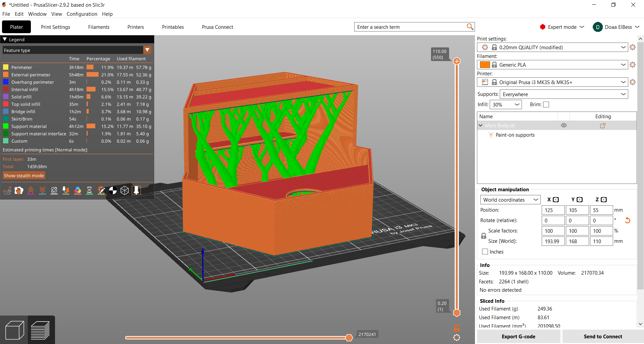Switch to 3D editor view cube icon
644x344 pixels.
click(14, 330)
